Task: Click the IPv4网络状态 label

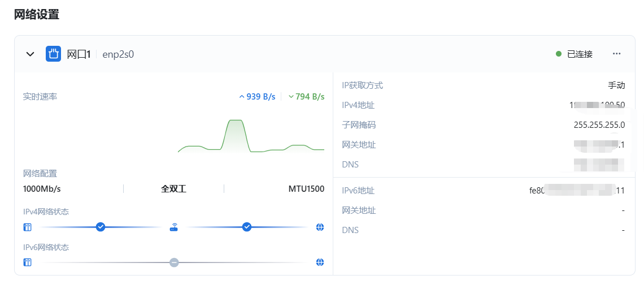Action: 46,212
